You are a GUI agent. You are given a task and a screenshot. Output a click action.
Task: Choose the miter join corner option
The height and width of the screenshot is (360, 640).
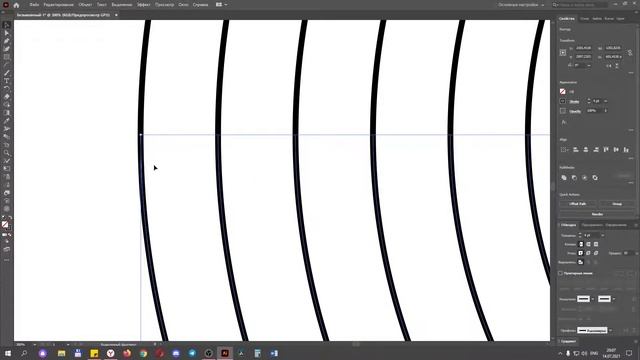(x=581, y=253)
